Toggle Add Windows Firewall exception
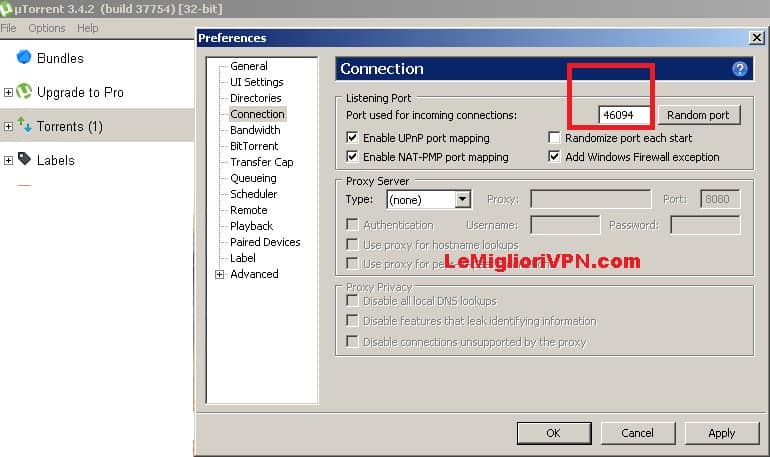Viewport: 770px width, 457px height. [554, 157]
